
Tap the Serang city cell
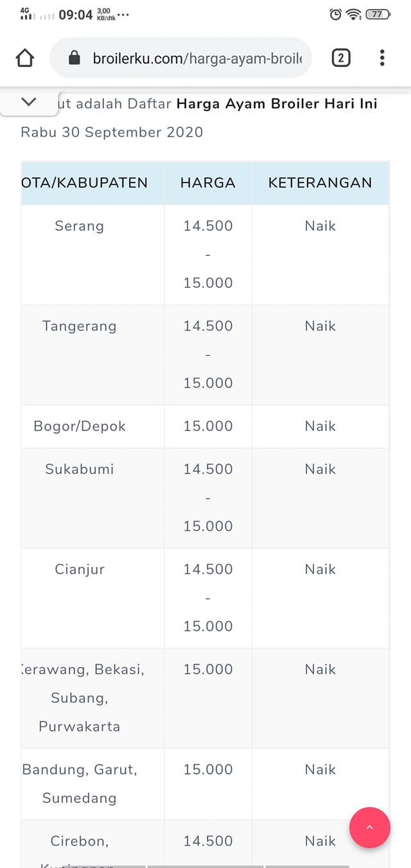pos(79,226)
